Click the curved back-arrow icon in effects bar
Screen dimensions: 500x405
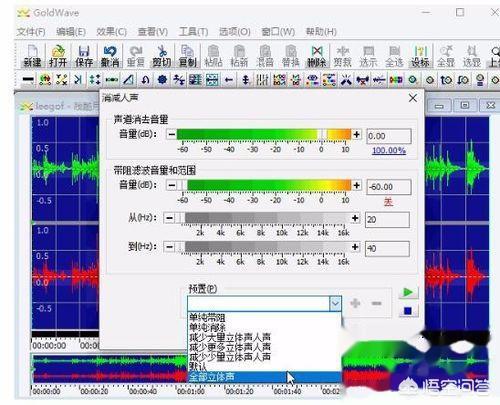[x=145, y=80]
